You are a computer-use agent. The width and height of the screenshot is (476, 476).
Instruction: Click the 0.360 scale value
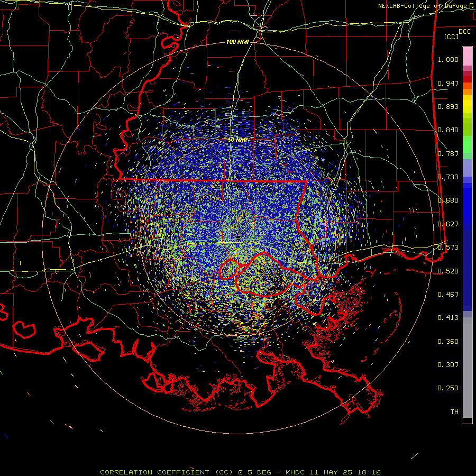pos(448,342)
